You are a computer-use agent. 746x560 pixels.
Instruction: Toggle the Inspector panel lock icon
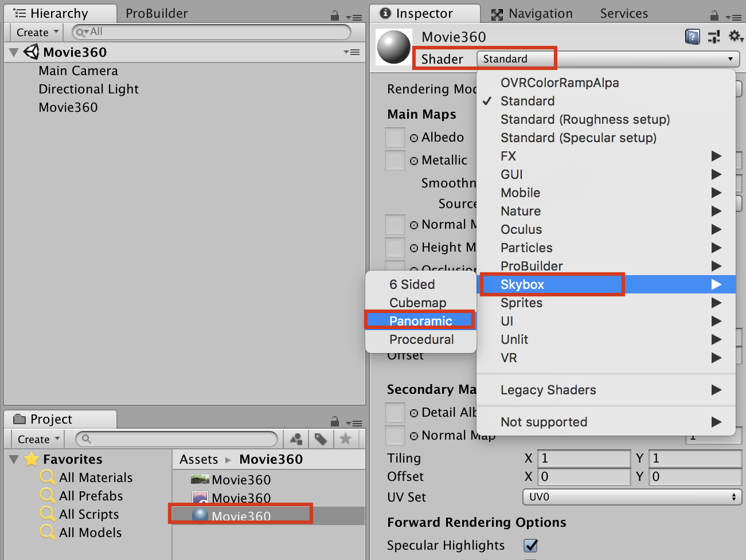tap(714, 15)
